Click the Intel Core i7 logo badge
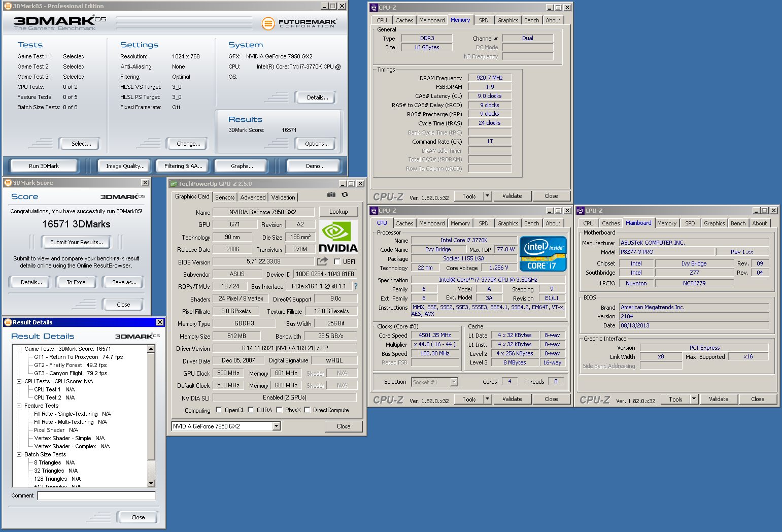The image size is (782, 532). (542, 254)
